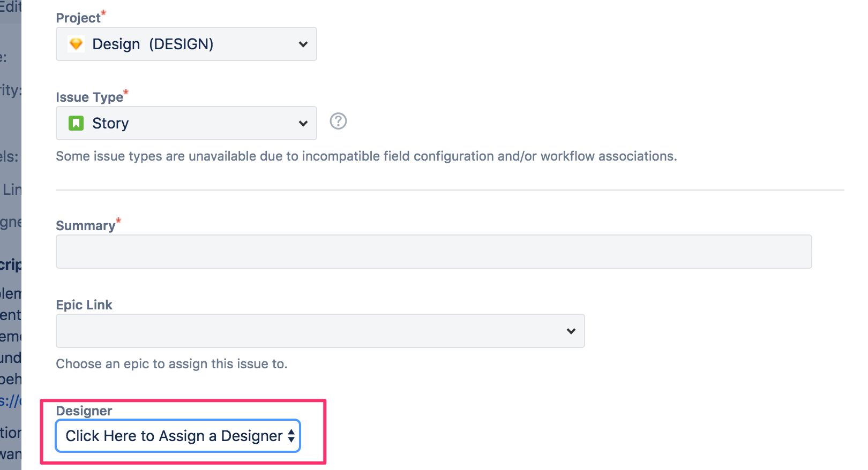The height and width of the screenshot is (470, 868).
Task: Click the Issue Type field label
Action: (89, 97)
